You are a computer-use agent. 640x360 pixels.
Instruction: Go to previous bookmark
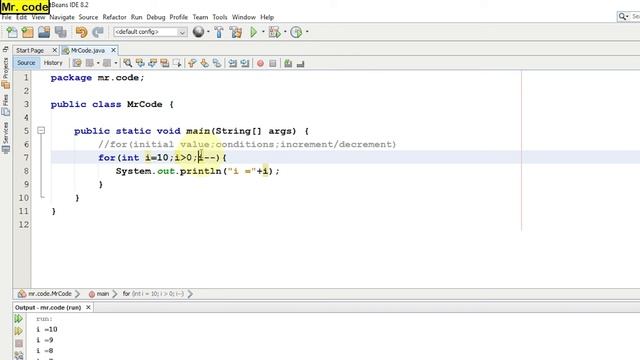pyautogui.click(x=192, y=63)
